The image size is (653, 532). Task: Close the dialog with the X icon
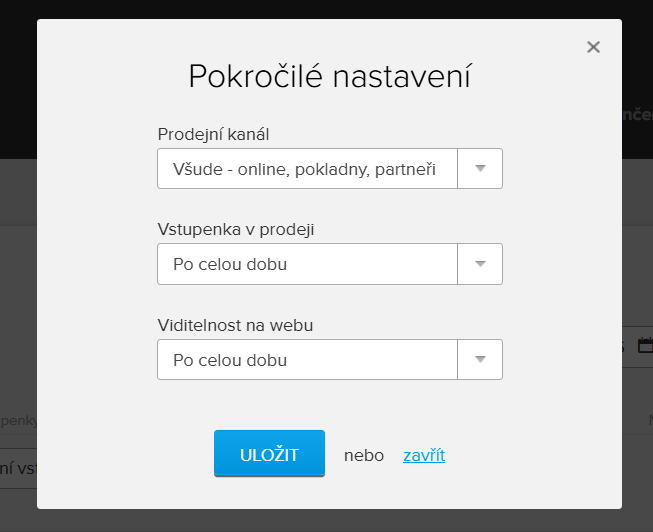(x=593, y=47)
